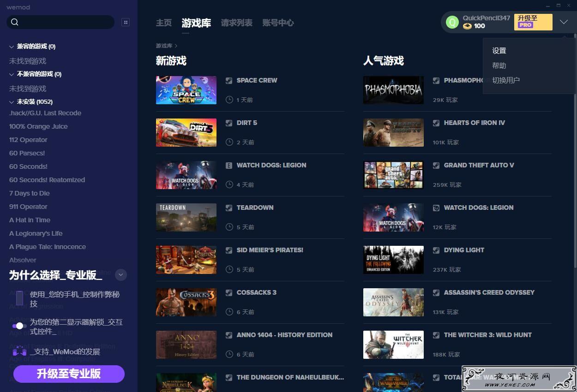
Task: Click the gold coins points icon
Action: pyautogui.click(x=467, y=26)
